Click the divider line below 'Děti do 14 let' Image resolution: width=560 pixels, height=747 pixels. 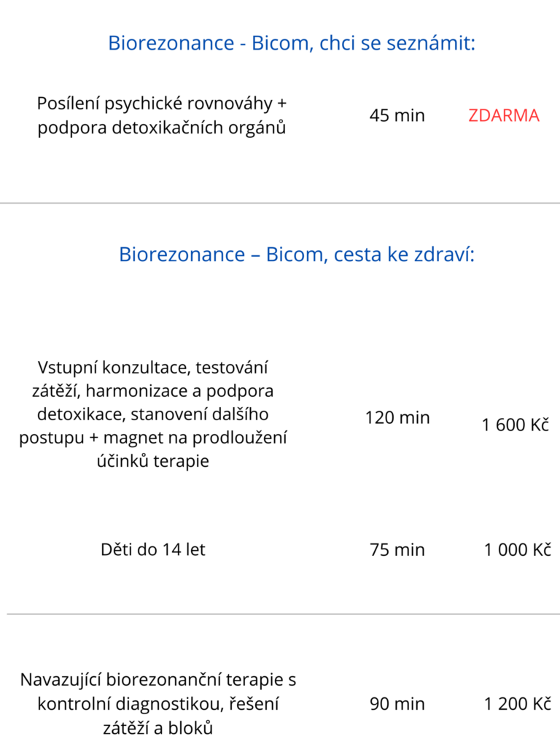tap(280, 614)
